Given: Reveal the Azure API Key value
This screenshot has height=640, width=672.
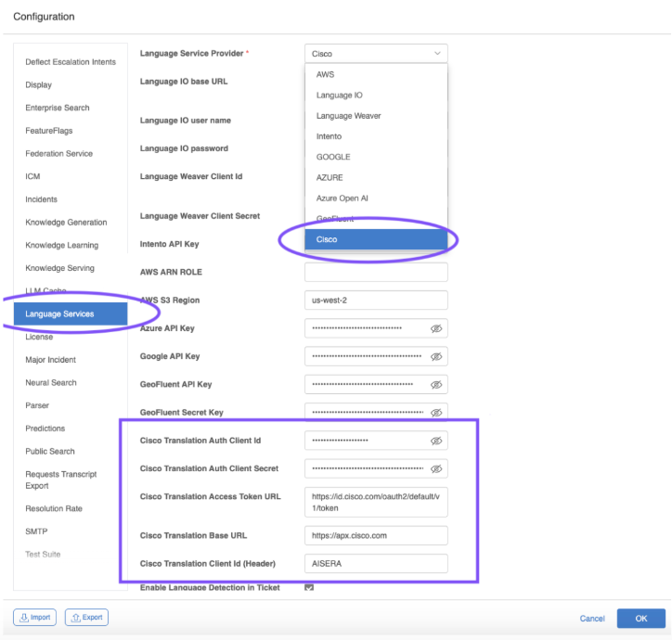Looking at the screenshot, I should (436, 328).
